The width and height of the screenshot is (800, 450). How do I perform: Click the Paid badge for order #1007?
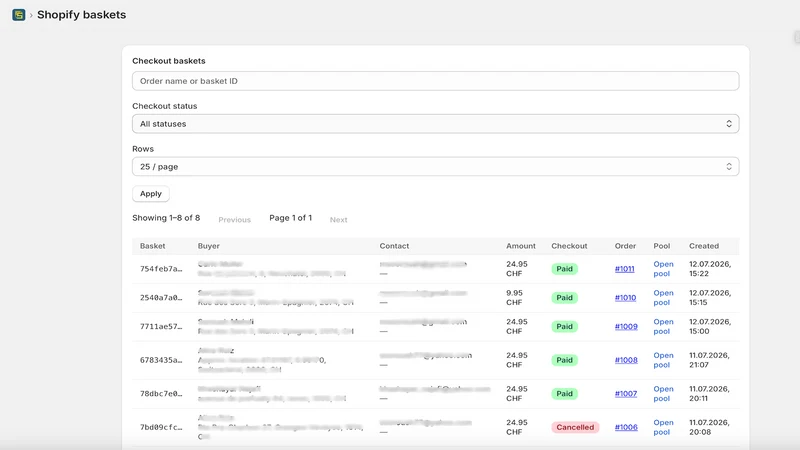click(x=564, y=394)
